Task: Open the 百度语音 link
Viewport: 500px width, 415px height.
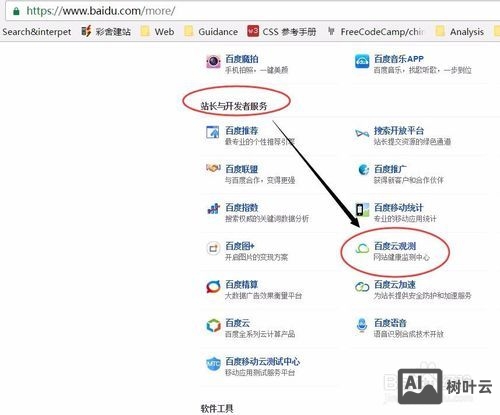Action: click(x=390, y=323)
